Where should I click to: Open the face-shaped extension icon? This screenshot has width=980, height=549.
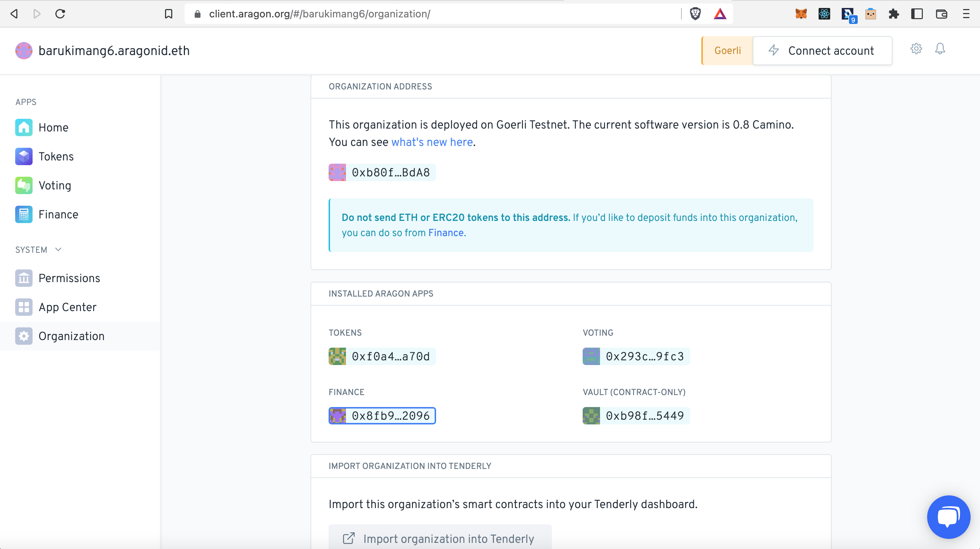point(871,14)
